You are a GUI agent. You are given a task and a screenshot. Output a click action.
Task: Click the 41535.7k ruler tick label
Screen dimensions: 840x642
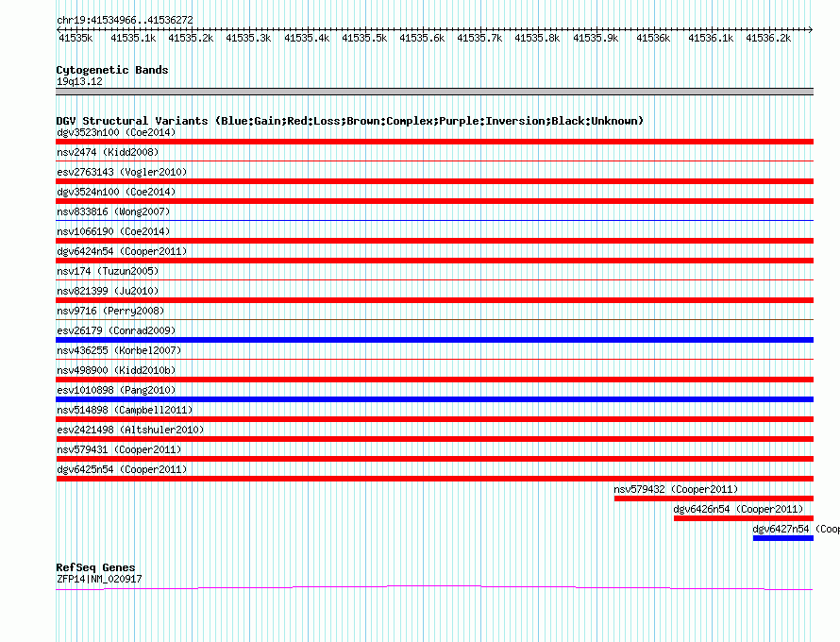click(x=479, y=38)
